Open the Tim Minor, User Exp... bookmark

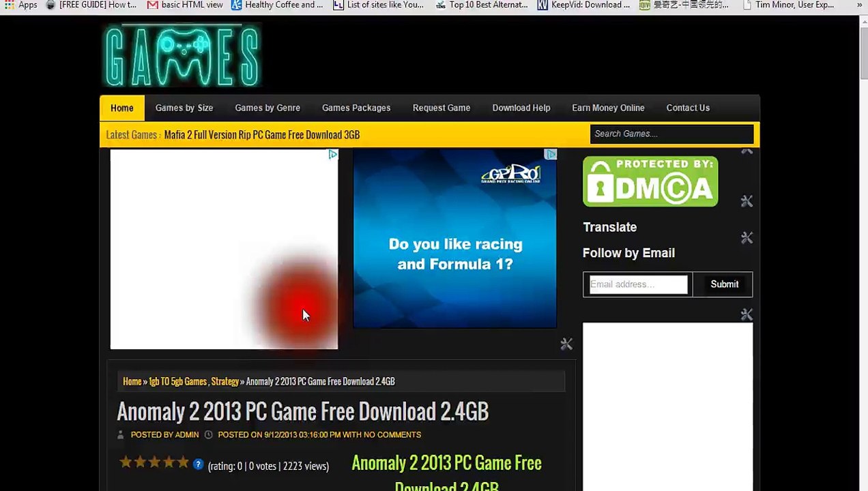coord(788,5)
